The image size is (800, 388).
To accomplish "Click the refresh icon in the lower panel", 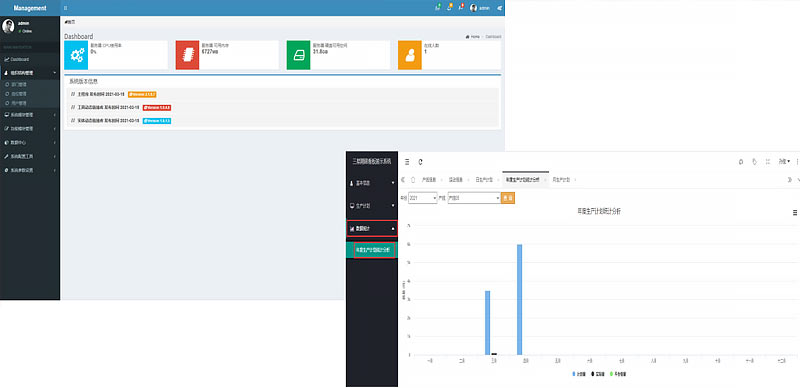I will click(420, 162).
